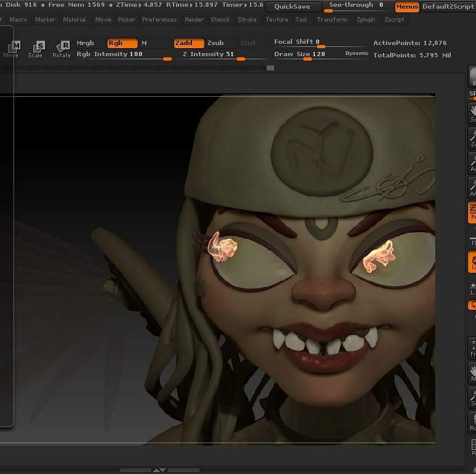Click the timeline bar handle below toolbar
Image resolution: width=476 pixels, height=474 pixels.
[x=270, y=68]
